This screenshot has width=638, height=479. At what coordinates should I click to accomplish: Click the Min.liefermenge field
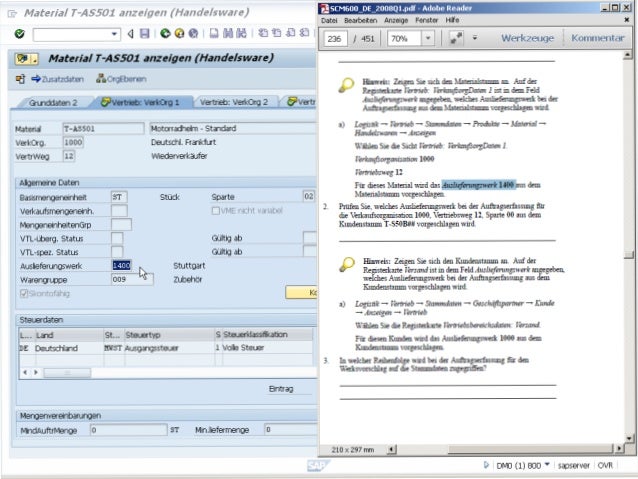click(291, 430)
